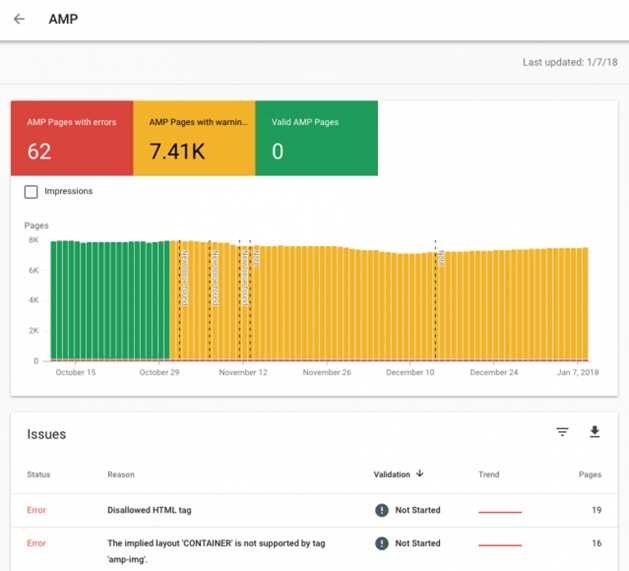The width and height of the screenshot is (629, 571).
Task: Click Not Started status icon for CONTAINER layout error
Action: pos(381,543)
